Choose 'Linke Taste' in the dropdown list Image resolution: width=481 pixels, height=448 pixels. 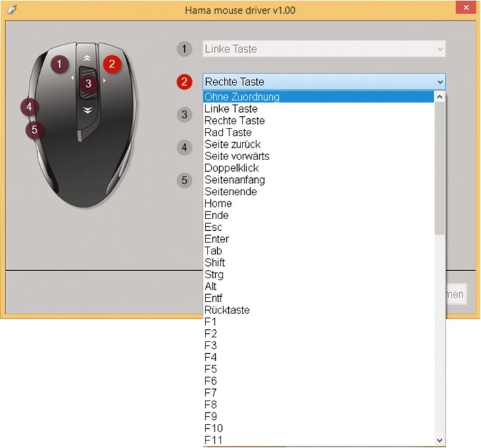[x=318, y=109]
